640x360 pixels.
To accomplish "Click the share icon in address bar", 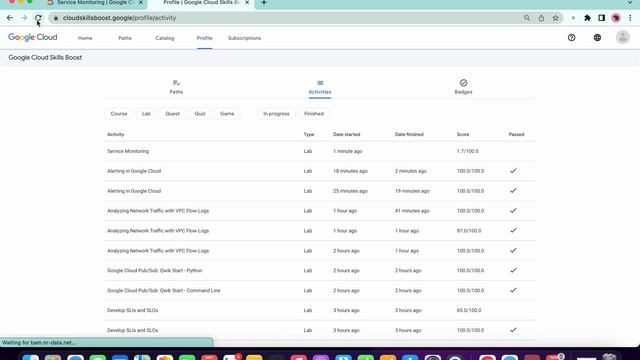I will tap(541, 18).
